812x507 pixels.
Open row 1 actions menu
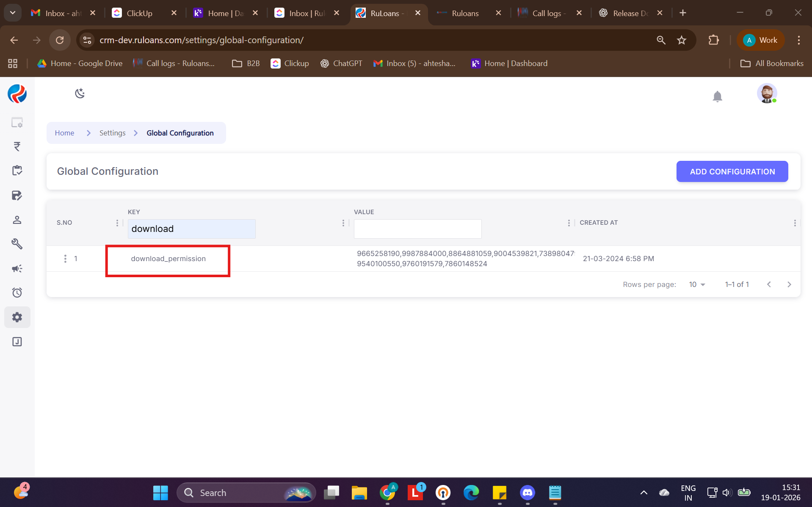coord(65,259)
